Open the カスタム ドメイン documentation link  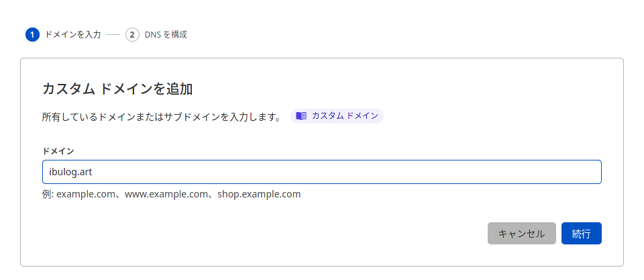(345, 116)
